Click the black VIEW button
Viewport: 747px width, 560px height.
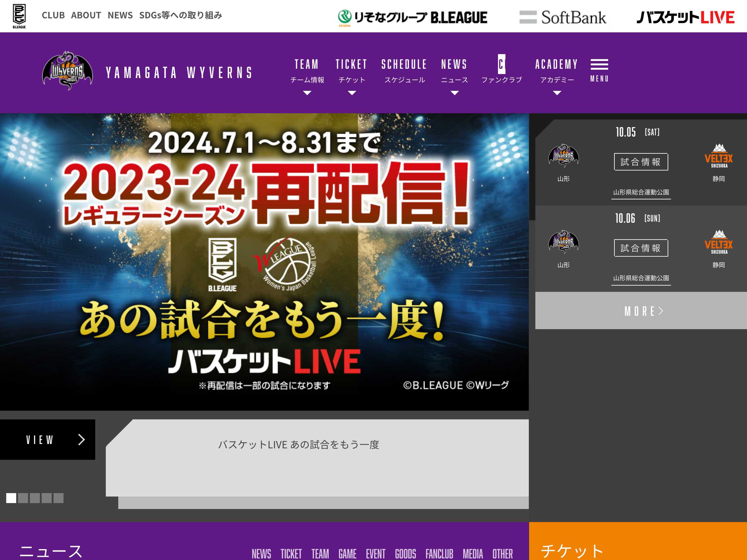pos(48,440)
